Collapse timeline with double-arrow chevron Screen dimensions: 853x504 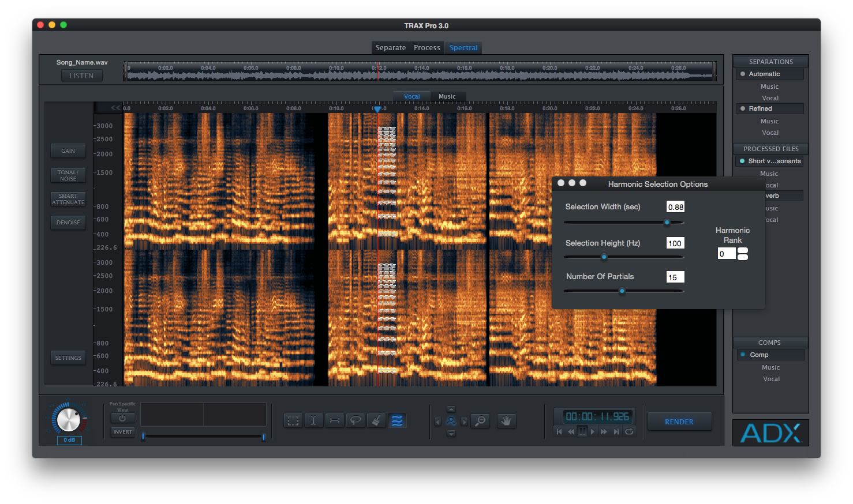coord(115,108)
